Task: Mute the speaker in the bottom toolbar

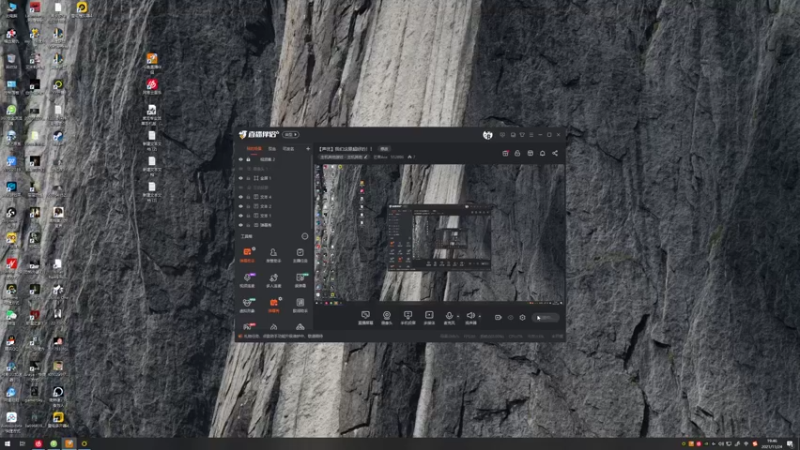Action: 470,317
